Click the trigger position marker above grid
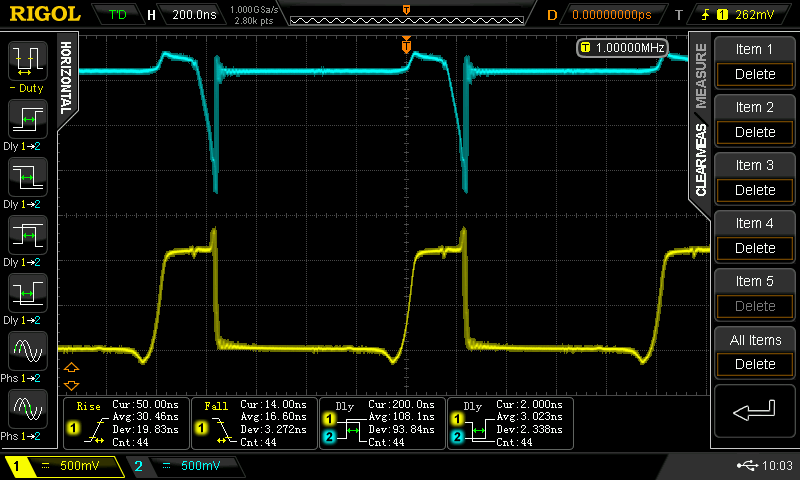800x480 pixels. 406,45
